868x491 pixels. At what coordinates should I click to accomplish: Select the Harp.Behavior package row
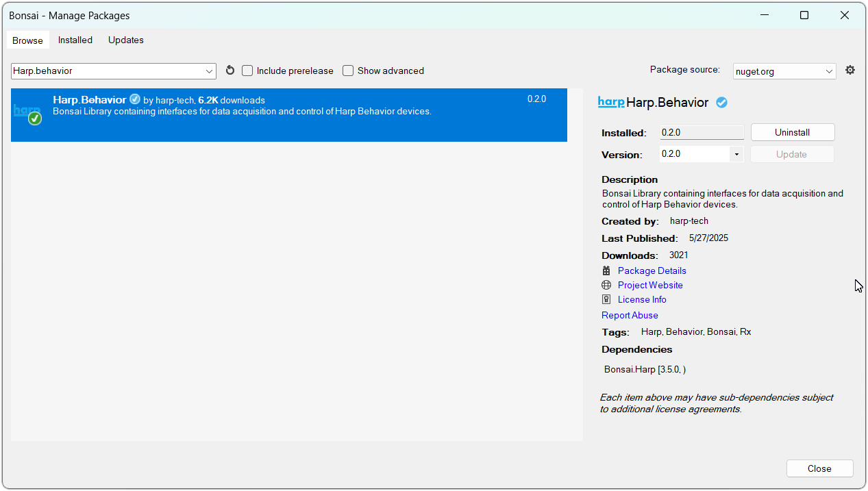pyautogui.click(x=289, y=115)
